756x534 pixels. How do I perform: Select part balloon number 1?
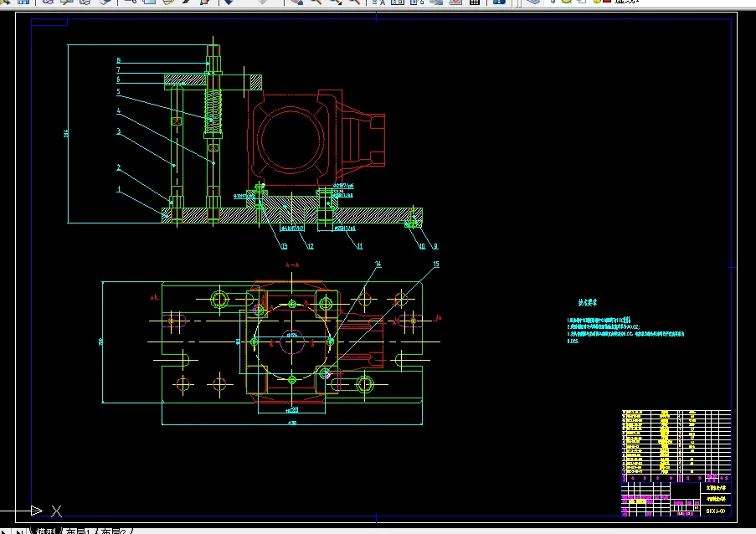[x=119, y=189]
